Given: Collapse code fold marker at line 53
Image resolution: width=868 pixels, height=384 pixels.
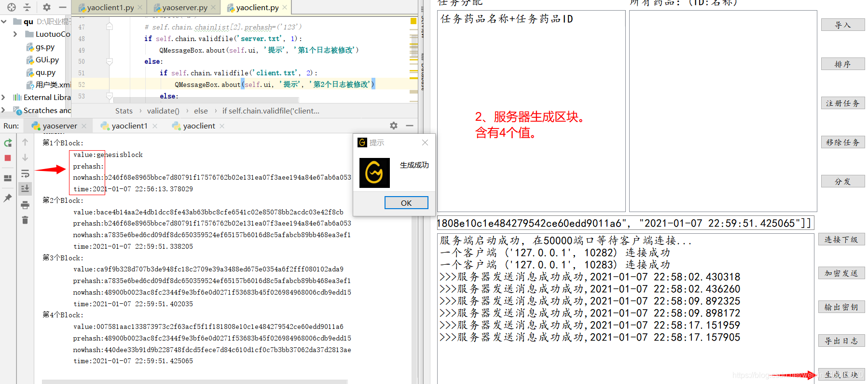Looking at the screenshot, I should (110, 96).
